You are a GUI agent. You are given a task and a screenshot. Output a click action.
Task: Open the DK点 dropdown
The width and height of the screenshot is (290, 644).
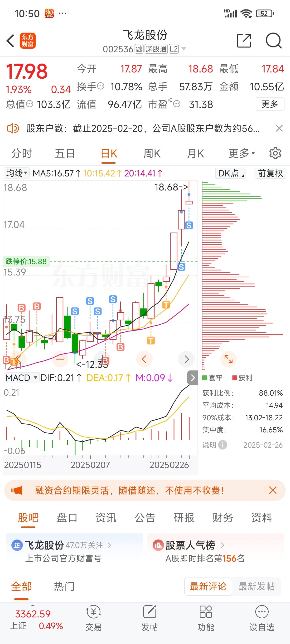coord(230,173)
